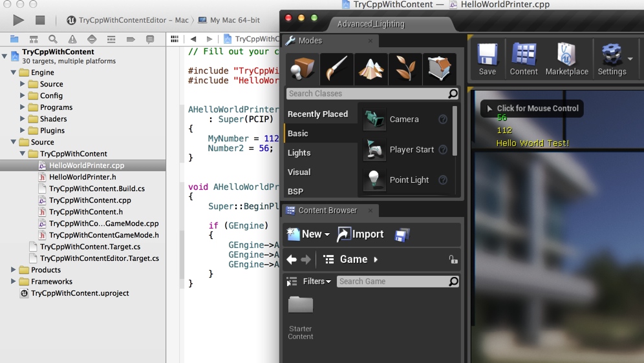Open the Project navigator folder icon
This screenshot has height=363, width=644.
coord(14,39)
